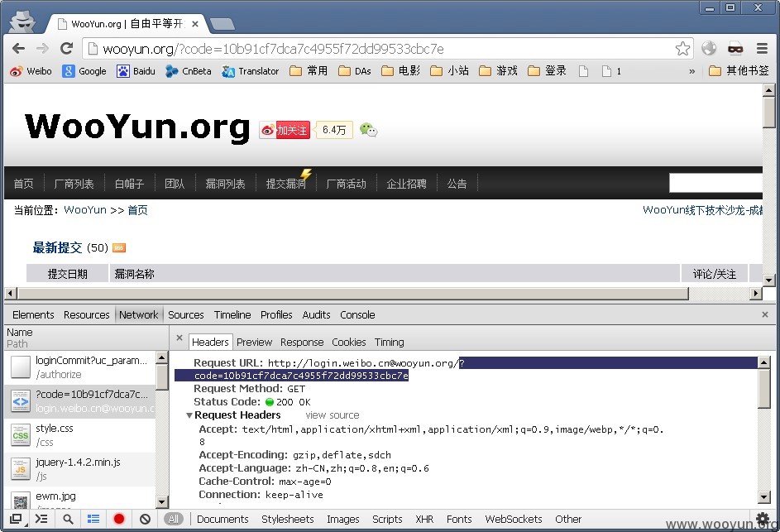Expand the hidden bookmarks chevron
This screenshot has height=532, width=780.
tap(692, 71)
